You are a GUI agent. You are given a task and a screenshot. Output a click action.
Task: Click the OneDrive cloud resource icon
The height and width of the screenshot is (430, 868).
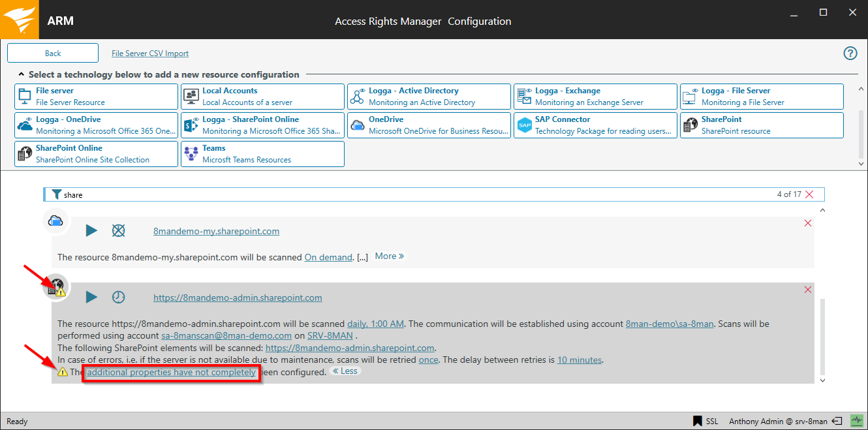point(56,221)
